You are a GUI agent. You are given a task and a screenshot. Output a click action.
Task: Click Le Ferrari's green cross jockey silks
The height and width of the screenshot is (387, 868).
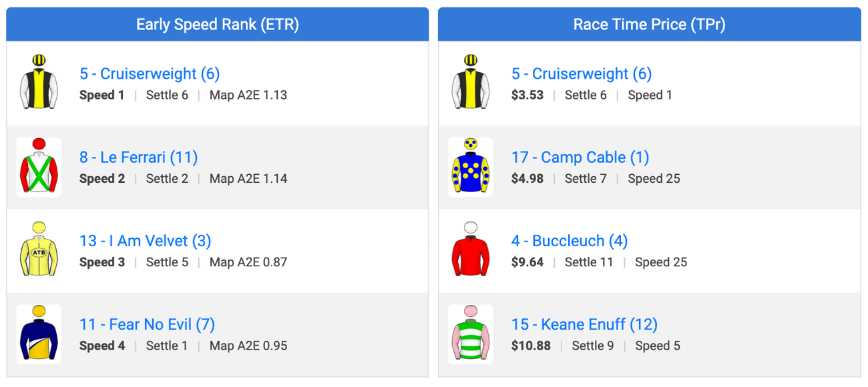(x=39, y=167)
